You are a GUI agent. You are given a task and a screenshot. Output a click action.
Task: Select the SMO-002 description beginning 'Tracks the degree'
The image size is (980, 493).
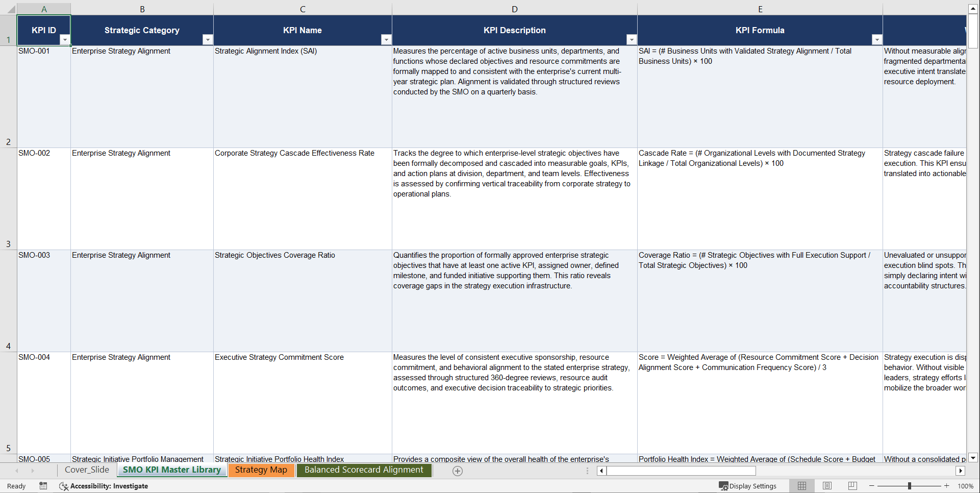(x=515, y=199)
